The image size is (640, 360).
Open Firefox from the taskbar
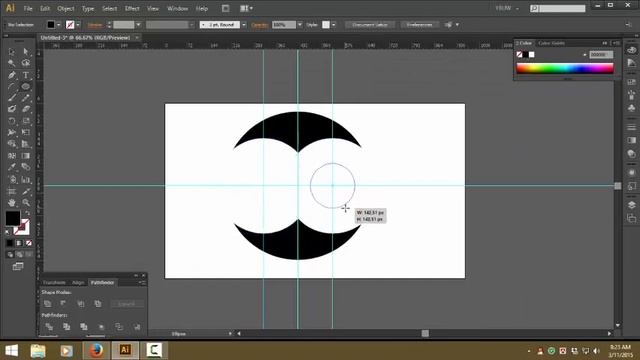[x=96, y=350]
